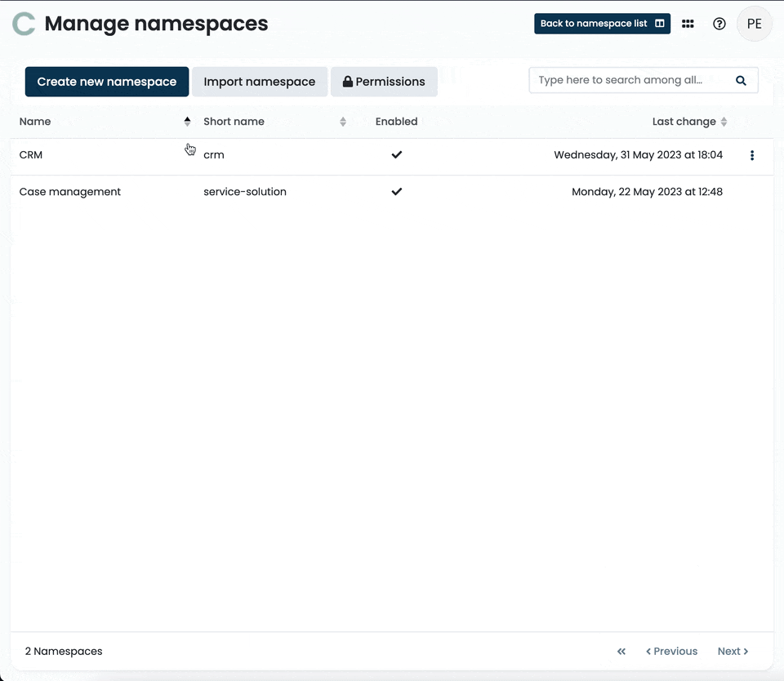The image size is (784, 681).
Task: Click the search magnifier icon
Action: pyautogui.click(x=741, y=81)
